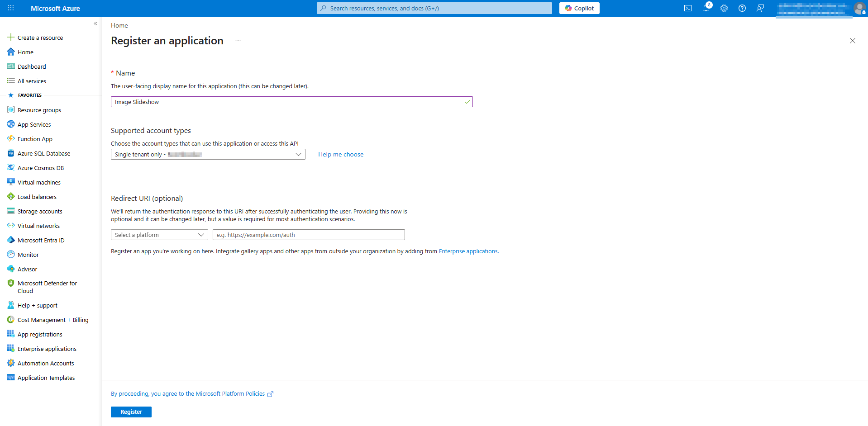Open the Help me choose link
This screenshot has height=426, width=868.
[340, 155]
